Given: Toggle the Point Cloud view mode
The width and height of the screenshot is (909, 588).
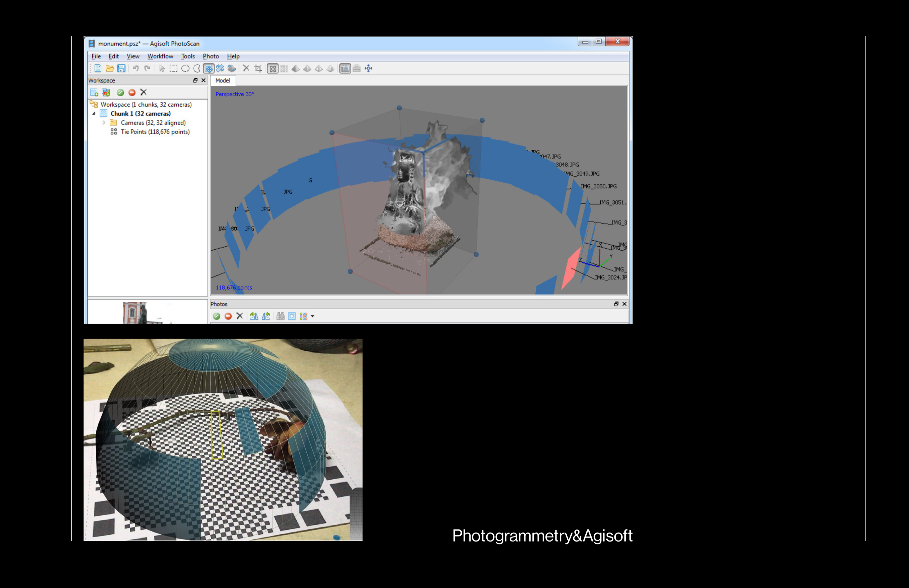Looking at the screenshot, I should click(272, 69).
